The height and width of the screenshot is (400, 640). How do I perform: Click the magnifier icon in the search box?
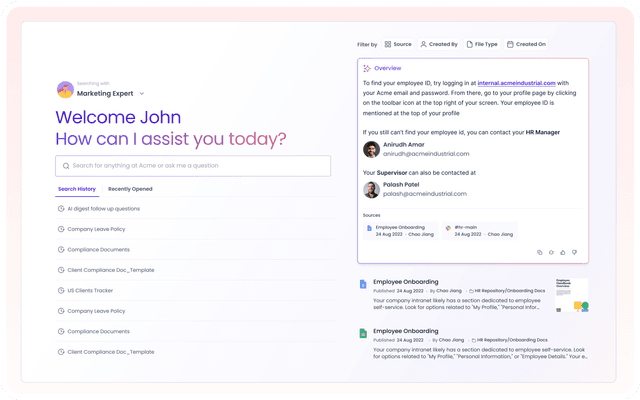(x=66, y=166)
